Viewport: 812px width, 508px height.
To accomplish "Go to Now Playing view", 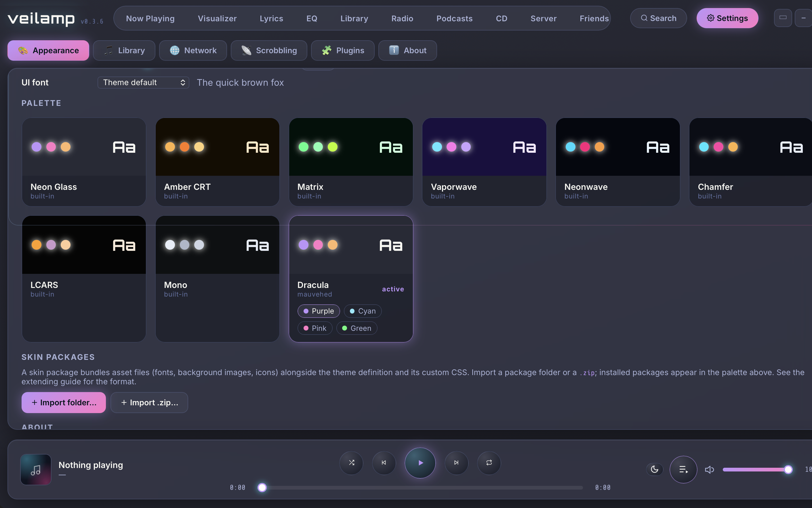I will coord(150,18).
